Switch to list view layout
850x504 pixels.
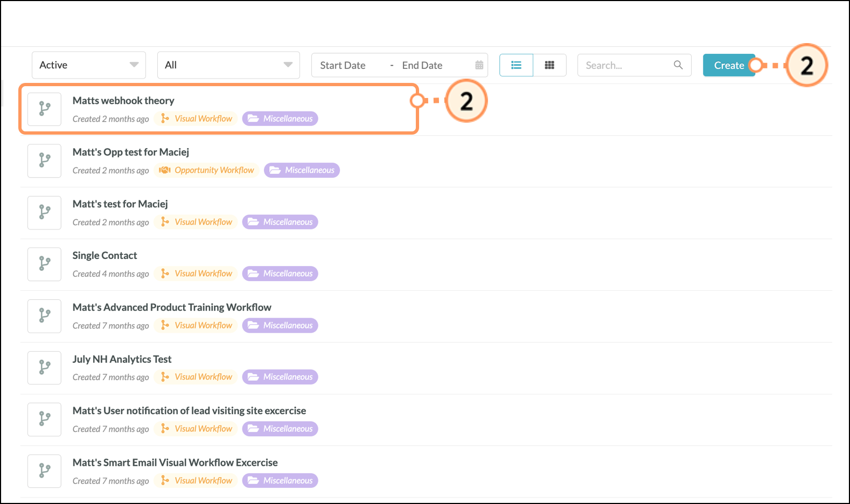(516, 65)
